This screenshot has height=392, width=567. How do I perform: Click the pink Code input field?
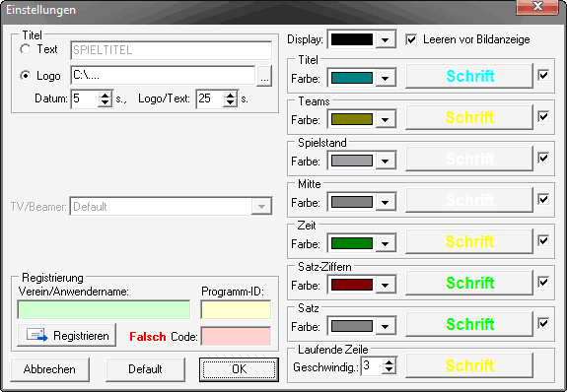click(236, 337)
